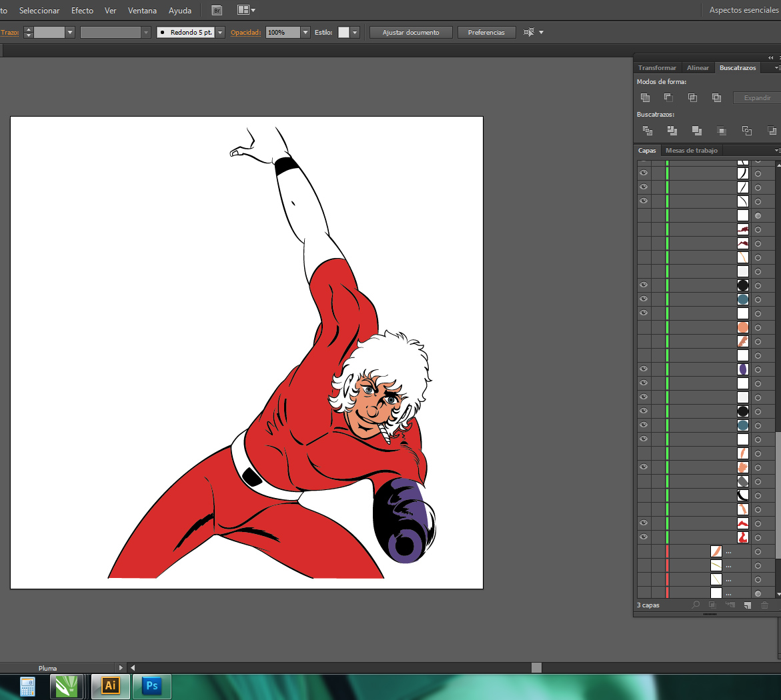Expand the Arrange Documents dropdown arrow
Image resolution: width=781 pixels, height=700 pixels.
pos(253,10)
